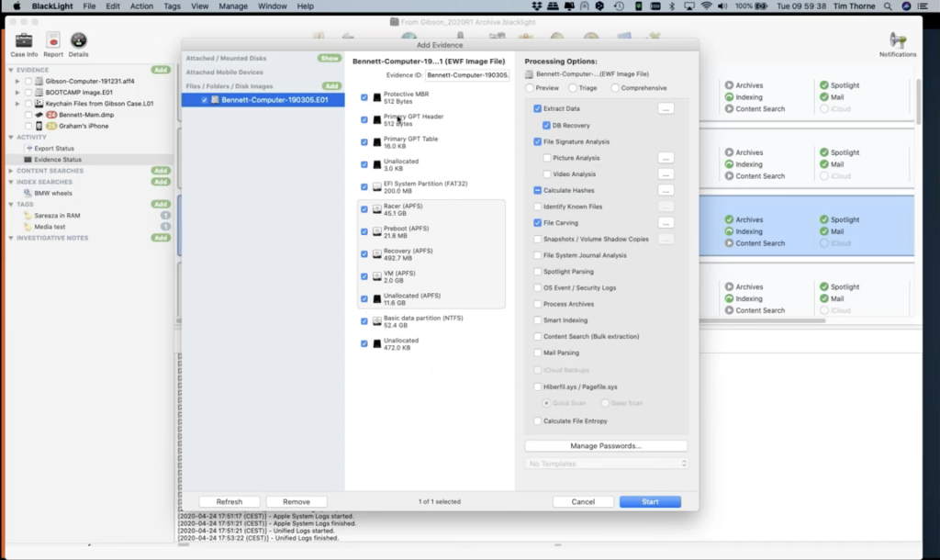Open the Export Status activity icon
This screenshot has width=940, height=560.
[28, 148]
